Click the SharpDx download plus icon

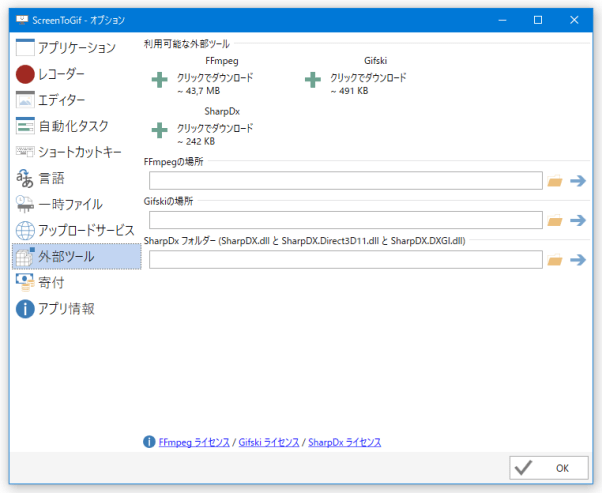pos(159,130)
